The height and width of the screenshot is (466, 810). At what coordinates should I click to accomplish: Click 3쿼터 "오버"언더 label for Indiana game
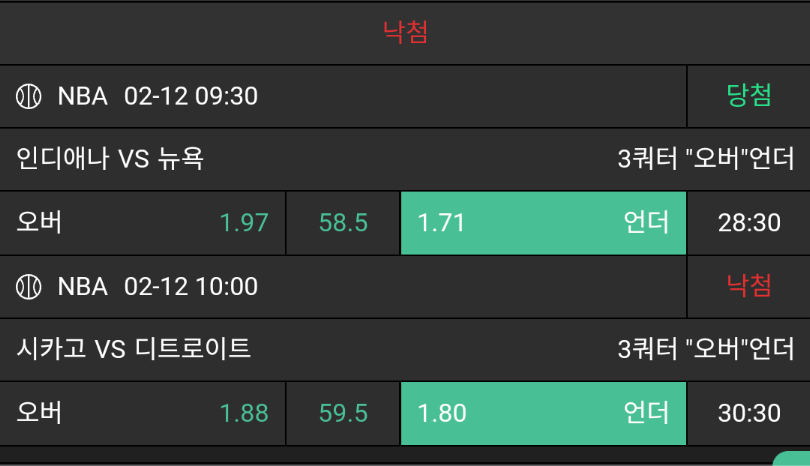pyautogui.click(x=706, y=158)
